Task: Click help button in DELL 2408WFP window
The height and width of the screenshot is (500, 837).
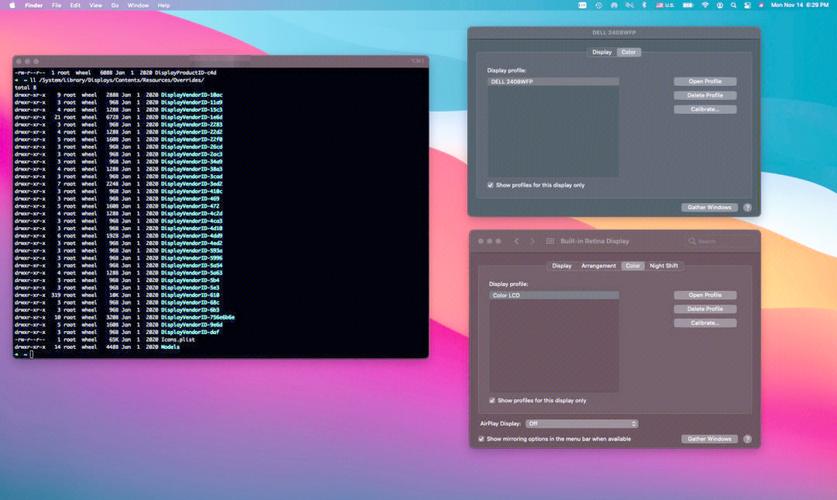Action: click(747, 208)
